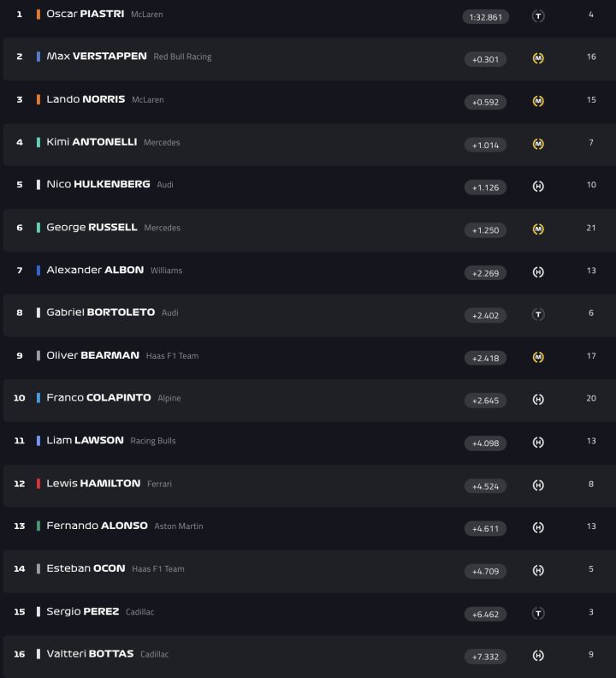The image size is (616, 678).
Task: Click the Aston Martin team label
Action: tap(179, 526)
